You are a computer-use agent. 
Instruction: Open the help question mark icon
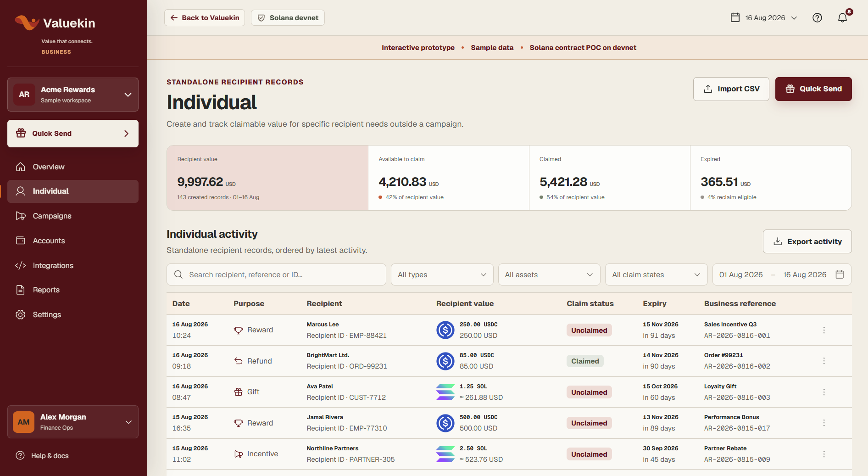pyautogui.click(x=817, y=18)
